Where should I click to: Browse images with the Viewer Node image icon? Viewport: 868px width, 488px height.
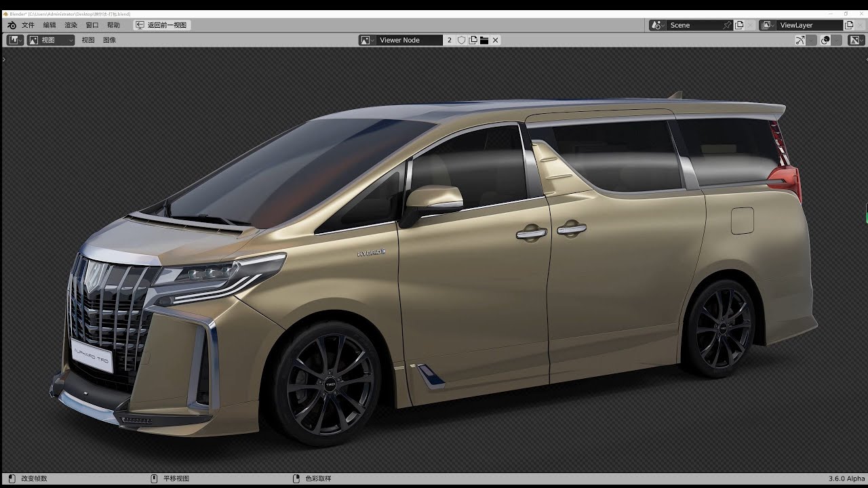(367, 40)
